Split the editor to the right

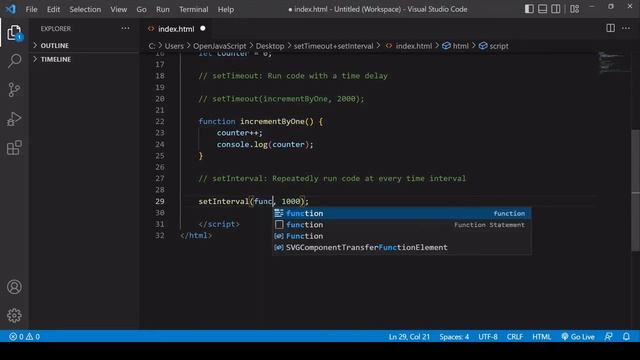tap(610, 28)
